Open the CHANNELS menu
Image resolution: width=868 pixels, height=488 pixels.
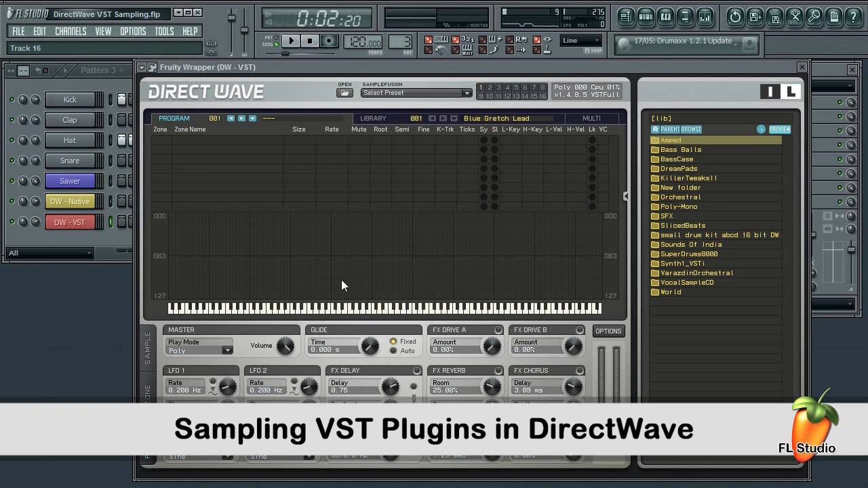pyautogui.click(x=71, y=31)
